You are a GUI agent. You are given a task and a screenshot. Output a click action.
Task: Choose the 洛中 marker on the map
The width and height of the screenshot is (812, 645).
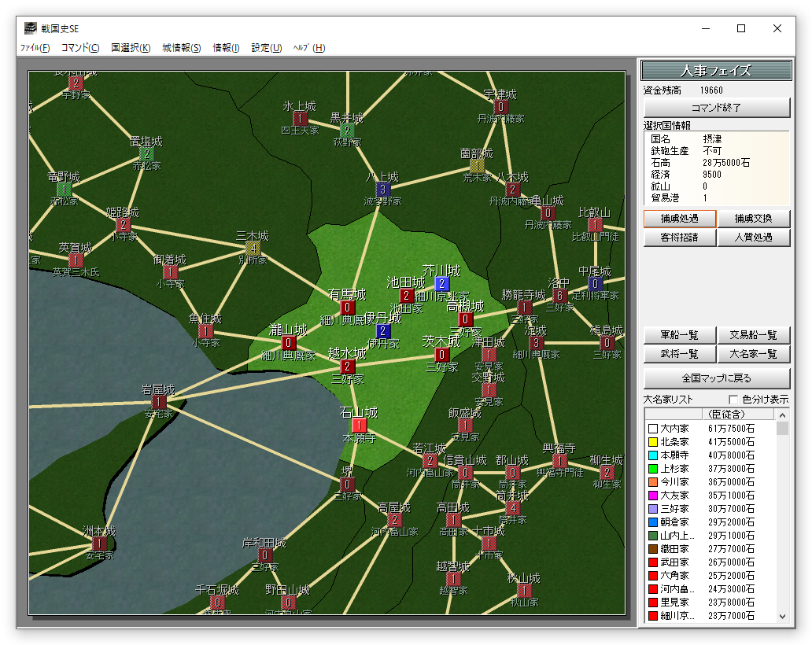[x=559, y=296]
